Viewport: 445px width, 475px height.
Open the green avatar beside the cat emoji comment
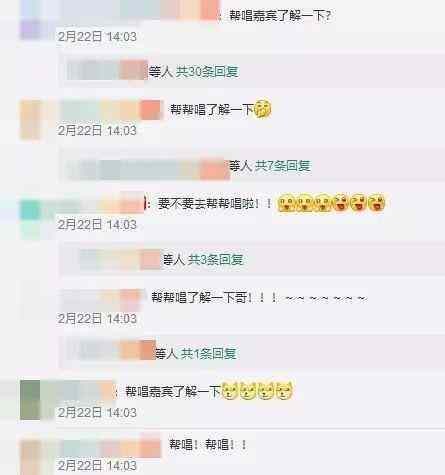click(x=31, y=400)
